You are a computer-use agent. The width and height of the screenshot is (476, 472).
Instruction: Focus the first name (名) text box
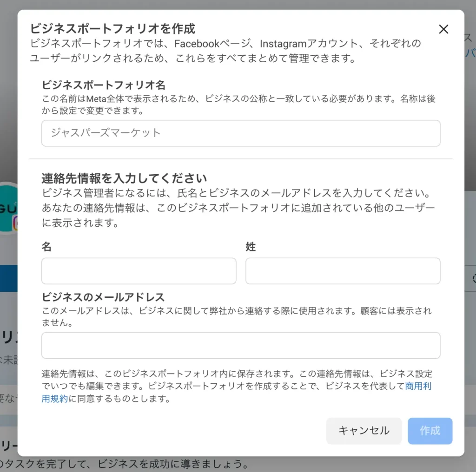[139, 271]
